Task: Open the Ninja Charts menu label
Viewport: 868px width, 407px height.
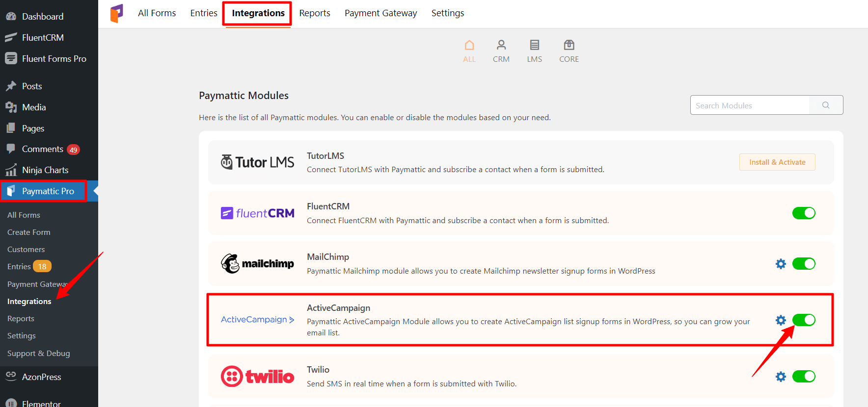Action: (45, 170)
